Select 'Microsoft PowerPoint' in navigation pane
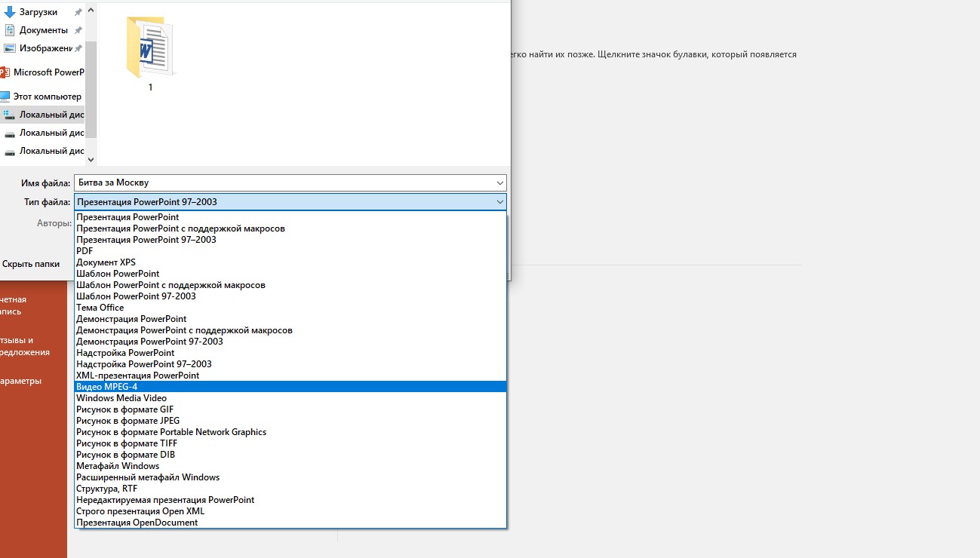 coord(42,72)
